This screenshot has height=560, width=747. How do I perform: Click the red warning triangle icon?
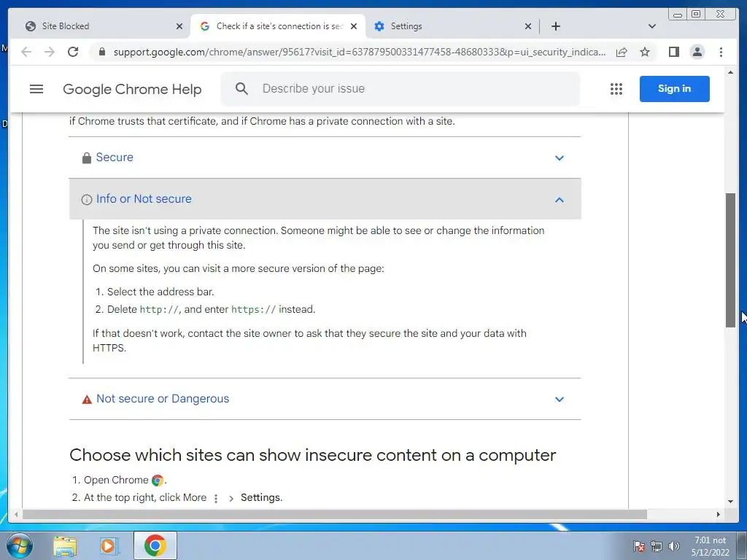tap(87, 400)
